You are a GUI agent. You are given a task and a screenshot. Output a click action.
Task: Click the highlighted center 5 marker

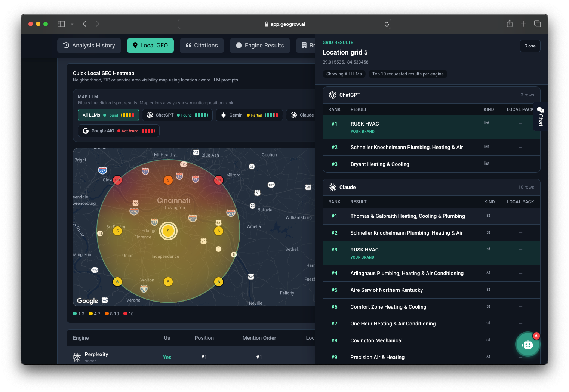tap(168, 231)
